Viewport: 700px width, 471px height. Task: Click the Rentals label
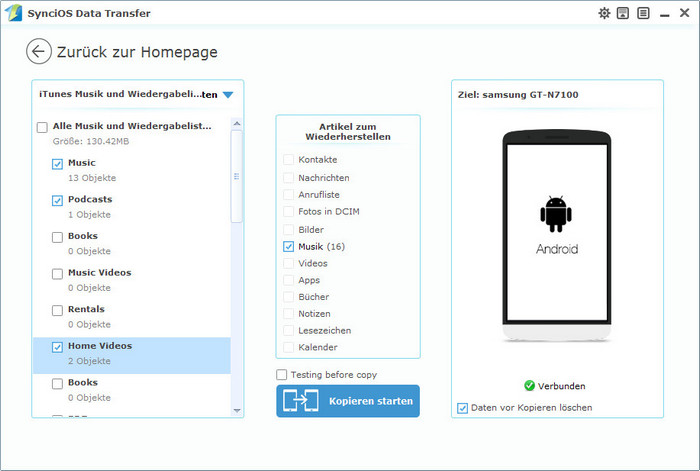click(86, 309)
